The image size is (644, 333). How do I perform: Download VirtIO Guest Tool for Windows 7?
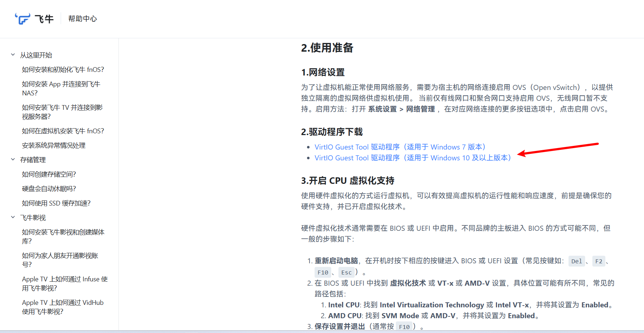[x=400, y=147]
